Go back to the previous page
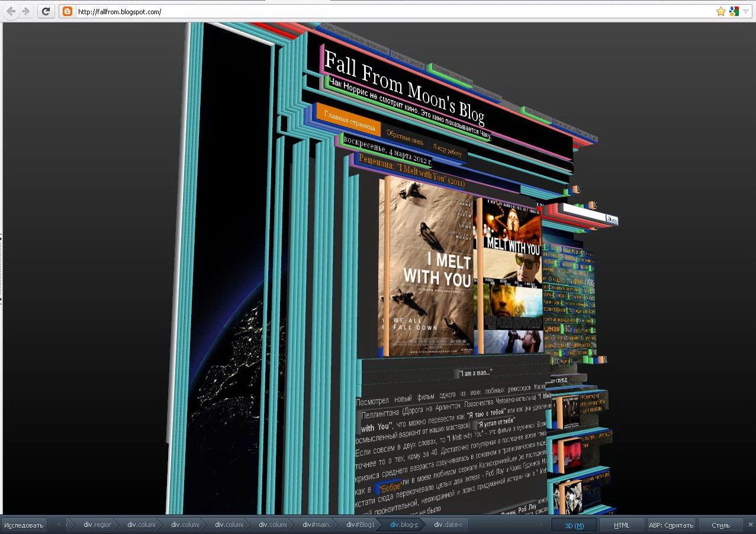 click(11, 11)
